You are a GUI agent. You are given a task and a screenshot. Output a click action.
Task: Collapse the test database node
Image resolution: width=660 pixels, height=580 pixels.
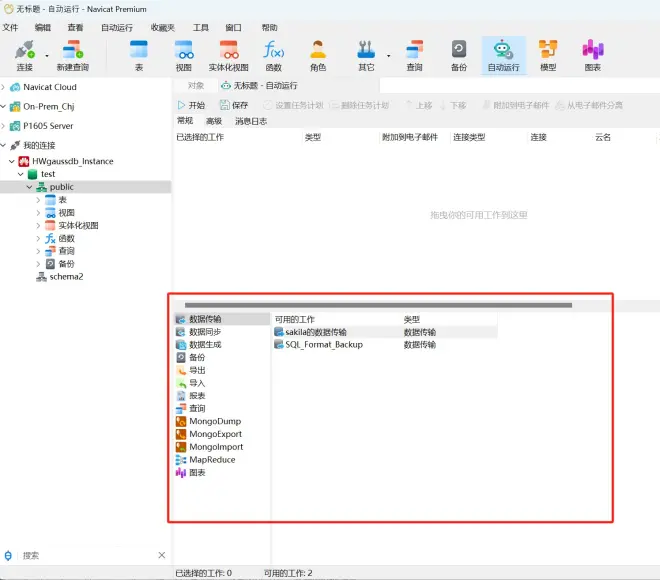click(x=21, y=174)
